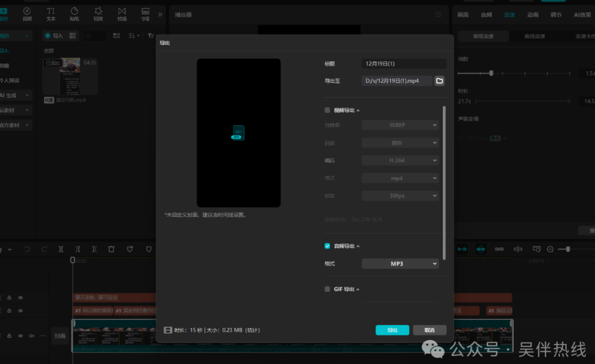
Task: Collapse the 我的 sidebar section
Action: [x=26, y=35]
